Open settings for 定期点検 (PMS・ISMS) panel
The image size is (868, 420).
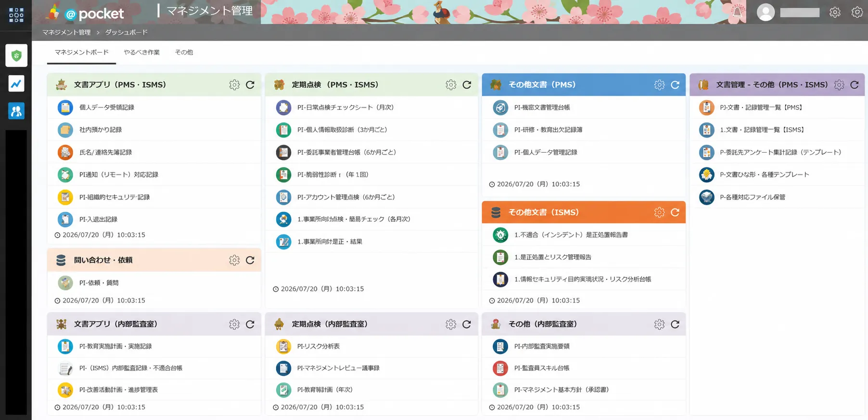tap(451, 85)
